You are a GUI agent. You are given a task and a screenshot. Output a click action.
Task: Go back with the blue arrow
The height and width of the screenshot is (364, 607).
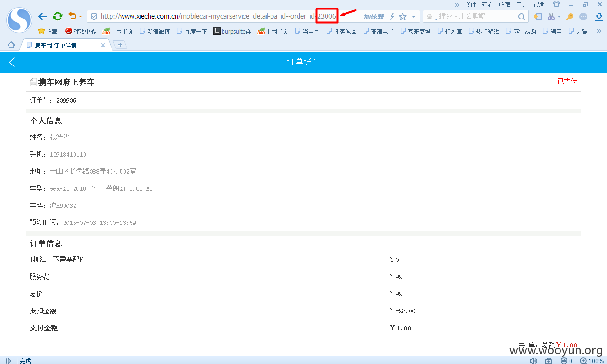43,17
